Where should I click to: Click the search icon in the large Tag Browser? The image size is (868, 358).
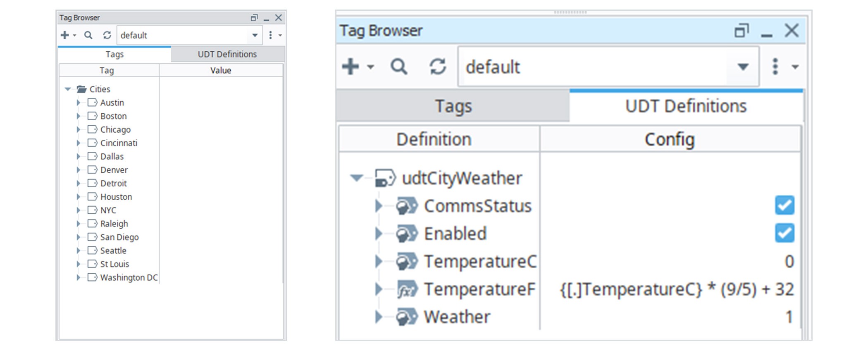pos(399,67)
